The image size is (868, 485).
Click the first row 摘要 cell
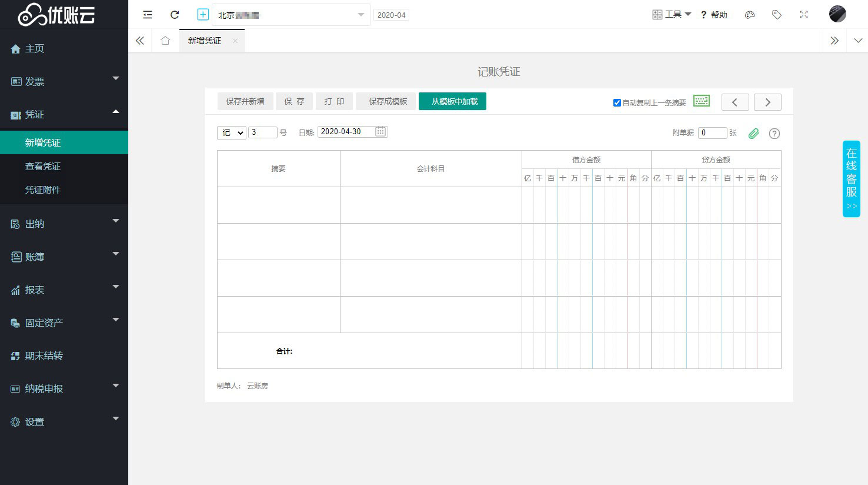pos(279,205)
